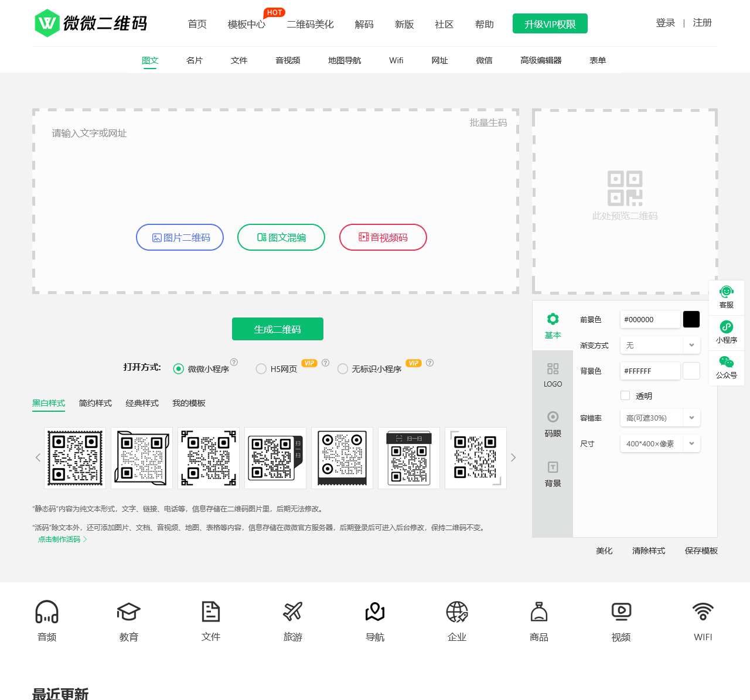Open the 音频 headphone category icon

(47, 612)
